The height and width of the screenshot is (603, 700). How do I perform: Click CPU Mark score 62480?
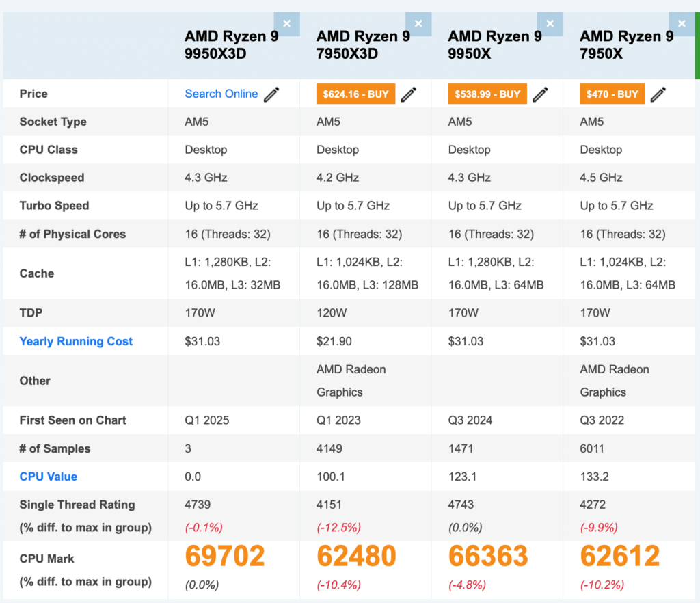(x=356, y=556)
